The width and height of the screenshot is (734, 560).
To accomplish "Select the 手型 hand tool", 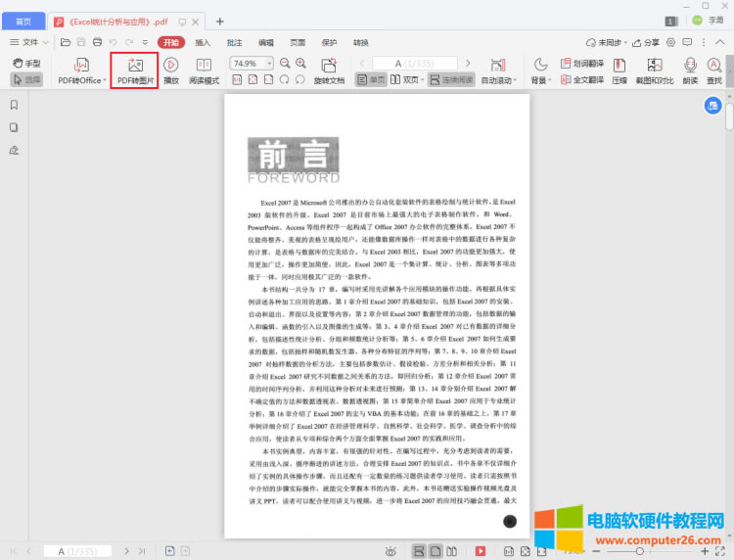I will (26, 64).
